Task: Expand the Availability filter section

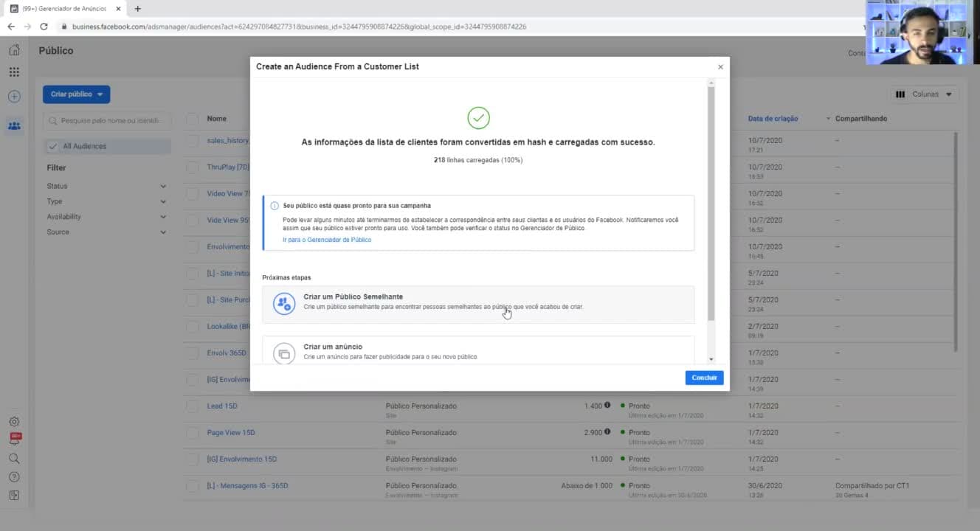Action: pyautogui.click(x=107, y=217)
